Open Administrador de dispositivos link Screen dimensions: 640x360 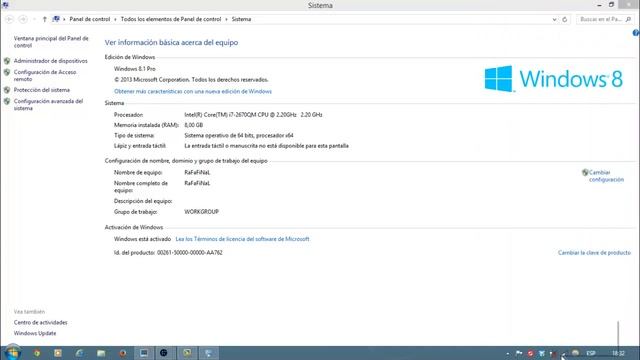(x=51, y=61)
